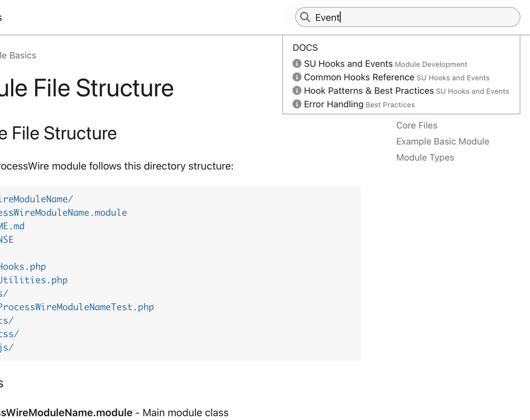
Task: Click the 'Hooks.php' line in code block
Action: point(23,266)
